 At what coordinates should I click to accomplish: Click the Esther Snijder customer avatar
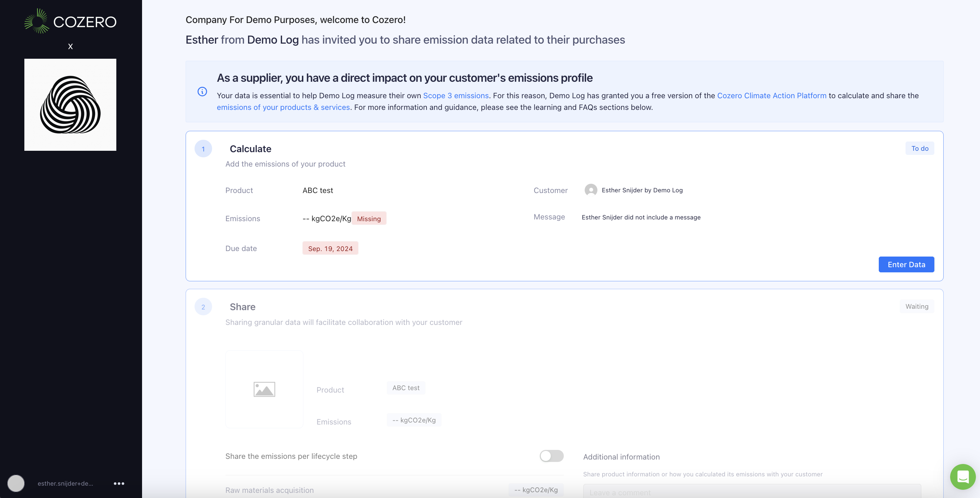[591, 190]
